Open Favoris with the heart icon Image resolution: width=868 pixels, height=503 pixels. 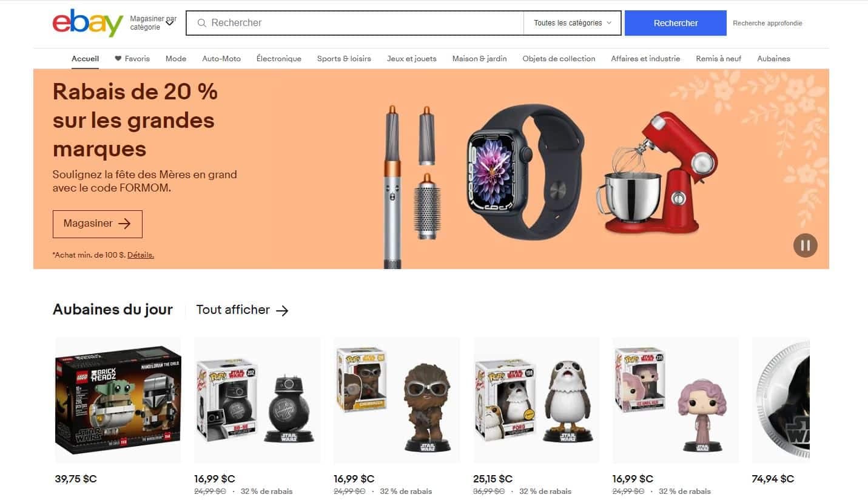[x=132, y=59]
